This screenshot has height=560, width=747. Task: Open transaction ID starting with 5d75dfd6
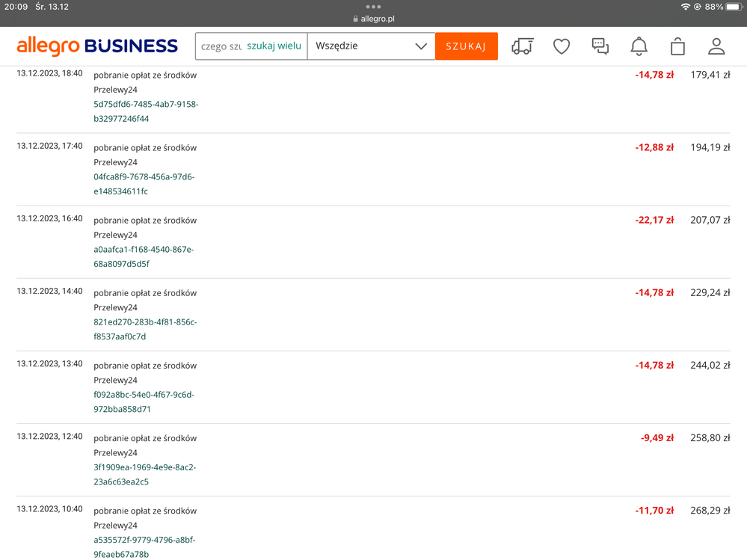point(145,111)
